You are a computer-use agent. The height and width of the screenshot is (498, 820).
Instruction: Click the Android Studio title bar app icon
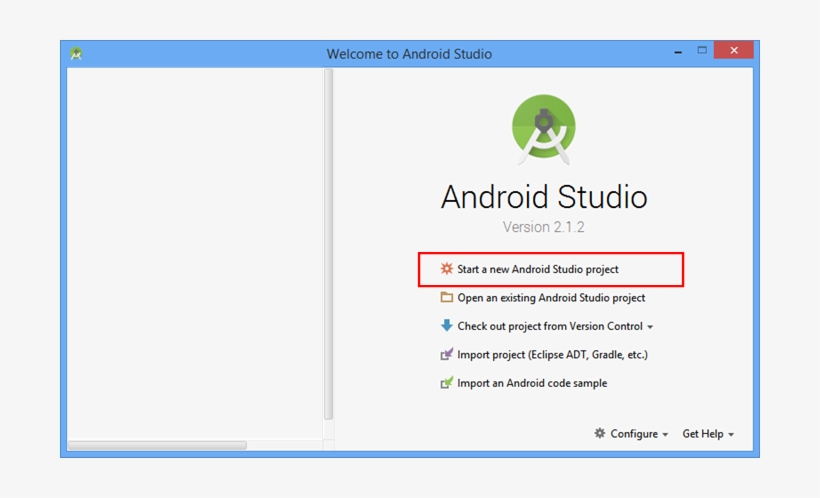tap(76, 53)
